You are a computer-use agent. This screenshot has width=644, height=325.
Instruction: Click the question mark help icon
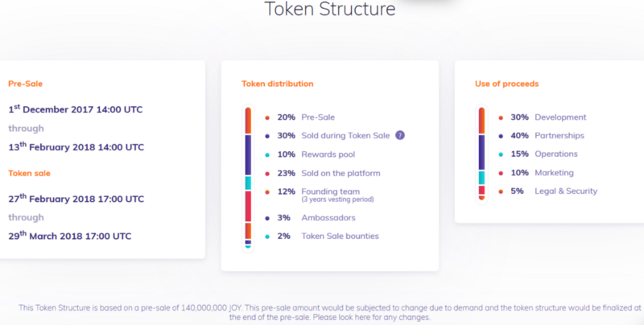pos(400,135)
